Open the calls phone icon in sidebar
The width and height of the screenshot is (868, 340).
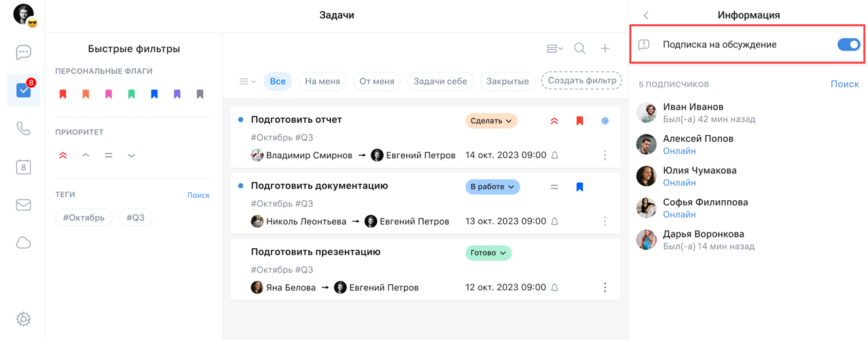point(24,129)
